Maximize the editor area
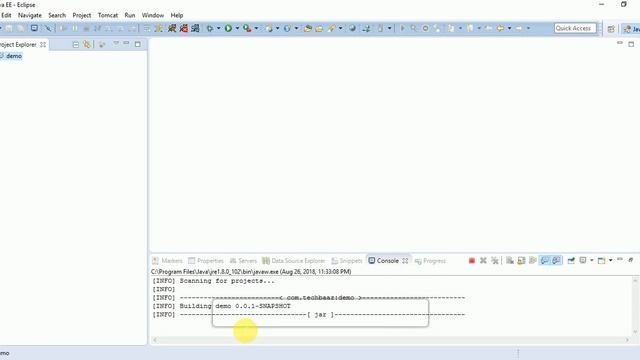The image size is (640, 360). (x=631, y=44)
